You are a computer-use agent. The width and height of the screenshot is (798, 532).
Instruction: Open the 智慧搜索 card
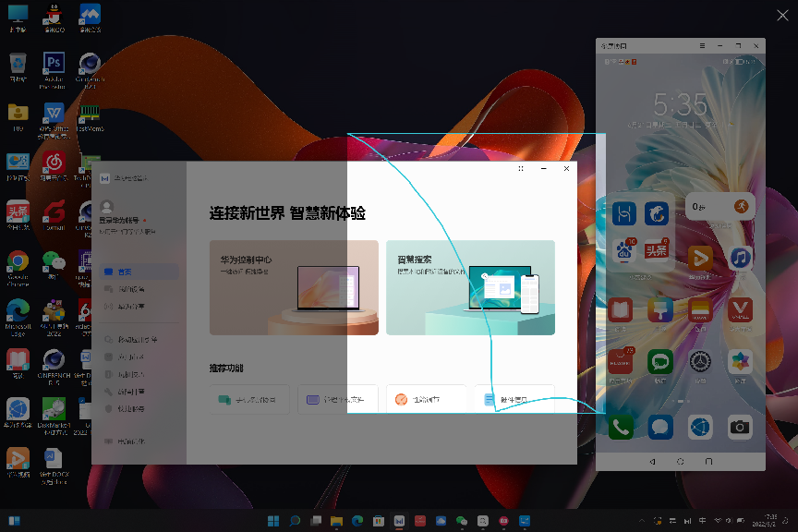[x=470, y=287]
